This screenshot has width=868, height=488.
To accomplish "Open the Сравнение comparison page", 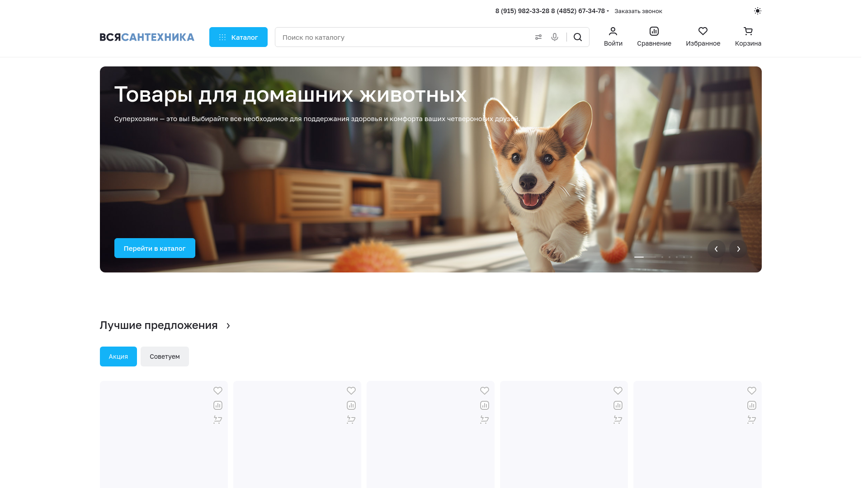I will tap(654, 37).
